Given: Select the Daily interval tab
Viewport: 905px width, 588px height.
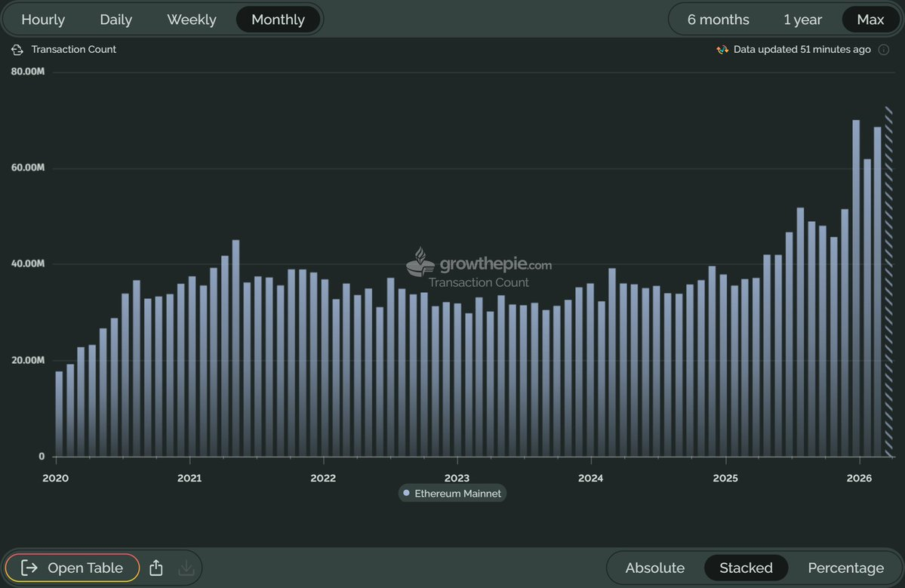Looking at the screenshot, I should click(116, 20).
